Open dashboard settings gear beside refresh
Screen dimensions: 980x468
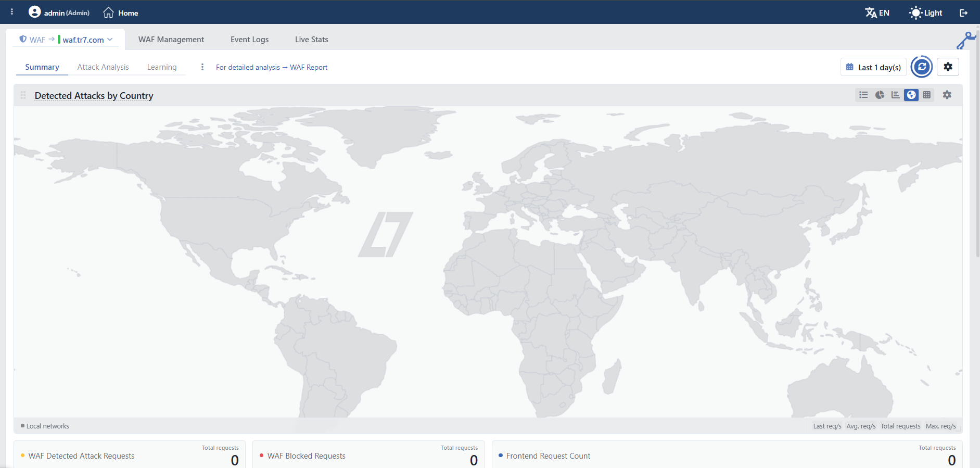(x=948, y=67)
